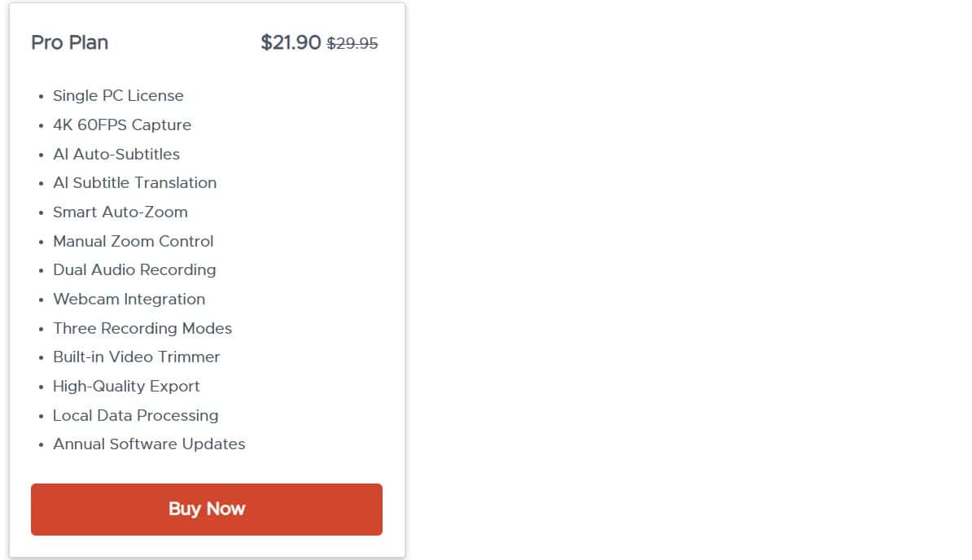The image size is (972, 560).
Task: Select the High-Quality Export feature
Action: tap(126, 386)
